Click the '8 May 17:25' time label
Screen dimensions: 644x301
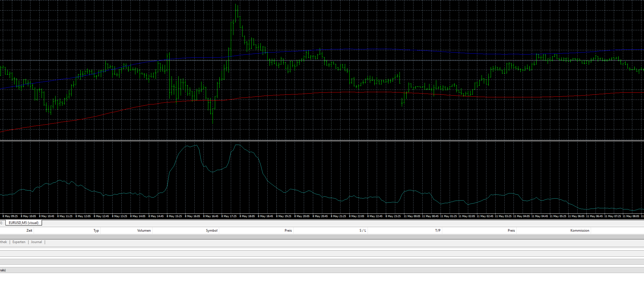[229, 216]
